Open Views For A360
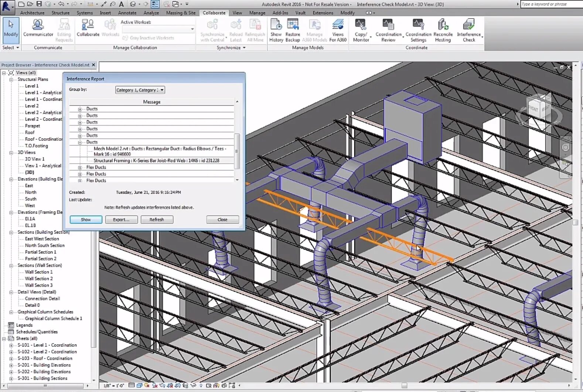The width and height of the screenshot is (583, 392). click(338, 30)
